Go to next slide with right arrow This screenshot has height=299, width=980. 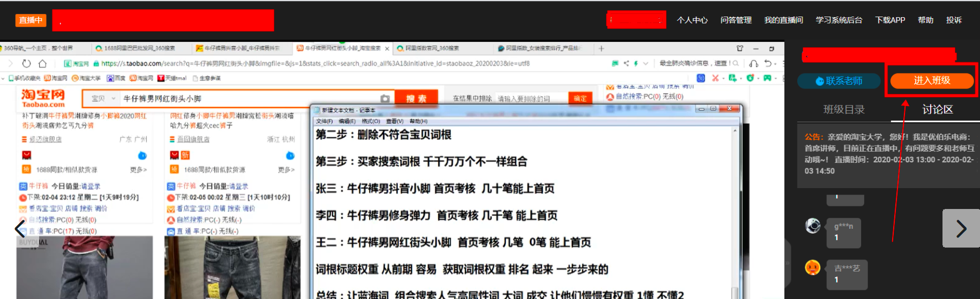tap(961, 229)
